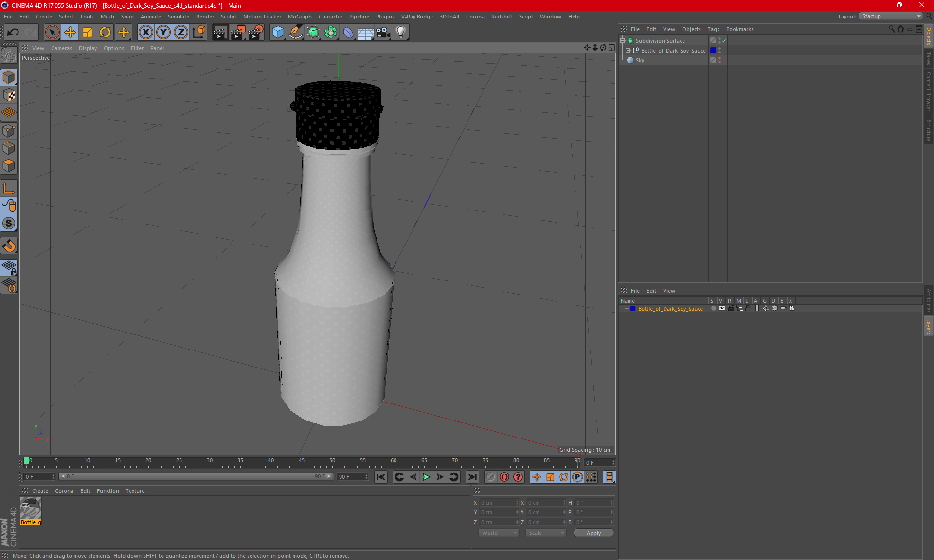
Task: Open the Objects panel Tags menu
Action: pyautogui.click(x=713, y=29)
